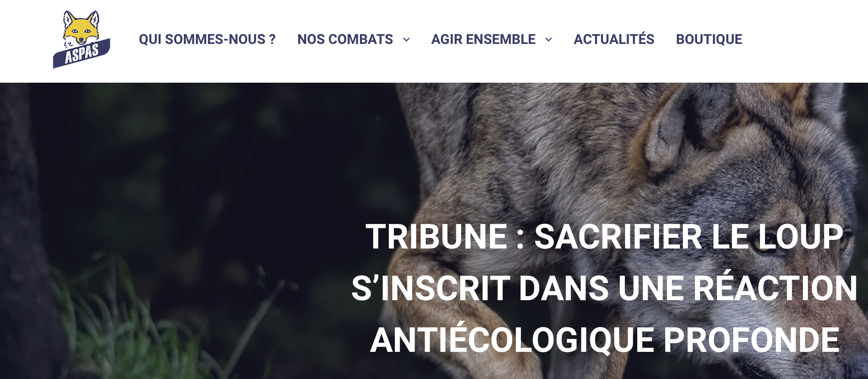Expand the chevron beside Agir ensemble
868x379 pixels.
[x=549, y=40]
